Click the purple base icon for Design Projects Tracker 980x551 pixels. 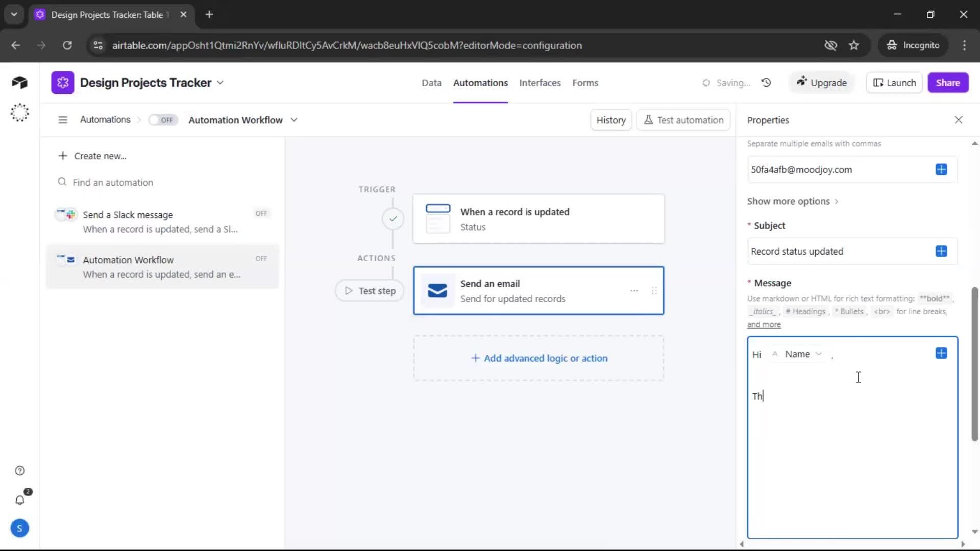tap(63, 83)
